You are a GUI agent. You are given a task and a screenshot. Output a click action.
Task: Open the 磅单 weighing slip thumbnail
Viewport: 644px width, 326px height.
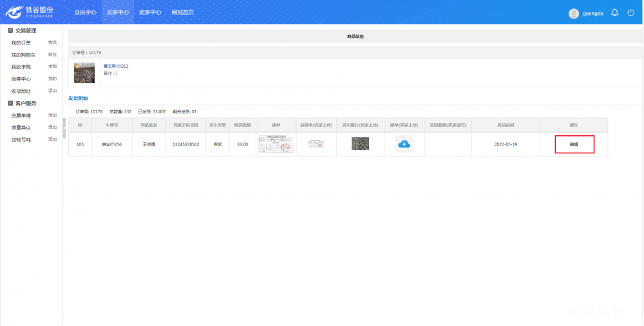tap(276, 144)
